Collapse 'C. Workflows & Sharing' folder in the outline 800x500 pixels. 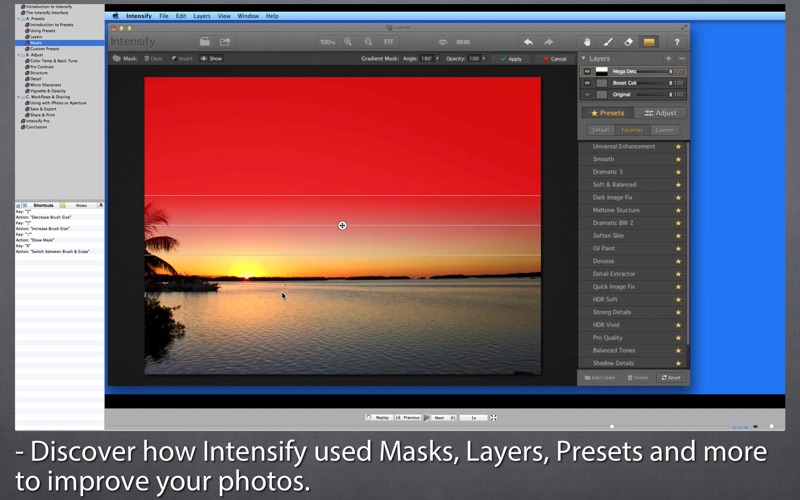coord(19,97)
